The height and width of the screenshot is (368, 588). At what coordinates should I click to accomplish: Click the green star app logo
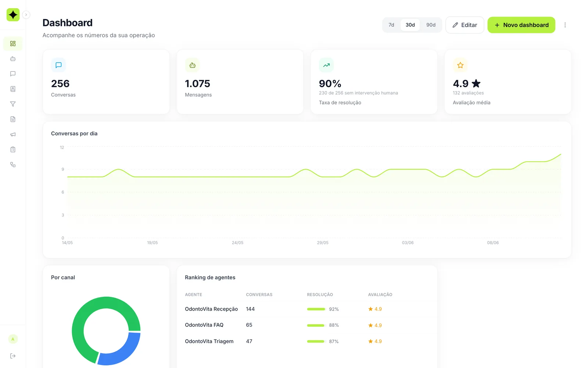13,15
